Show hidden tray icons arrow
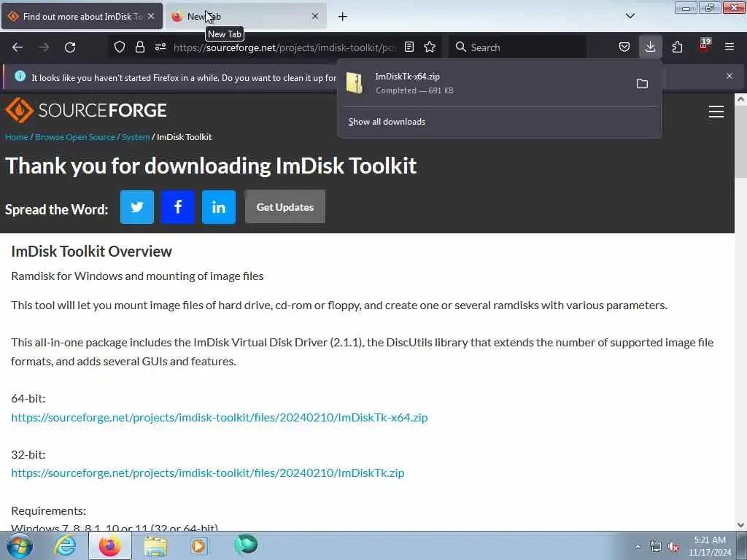 638,546
